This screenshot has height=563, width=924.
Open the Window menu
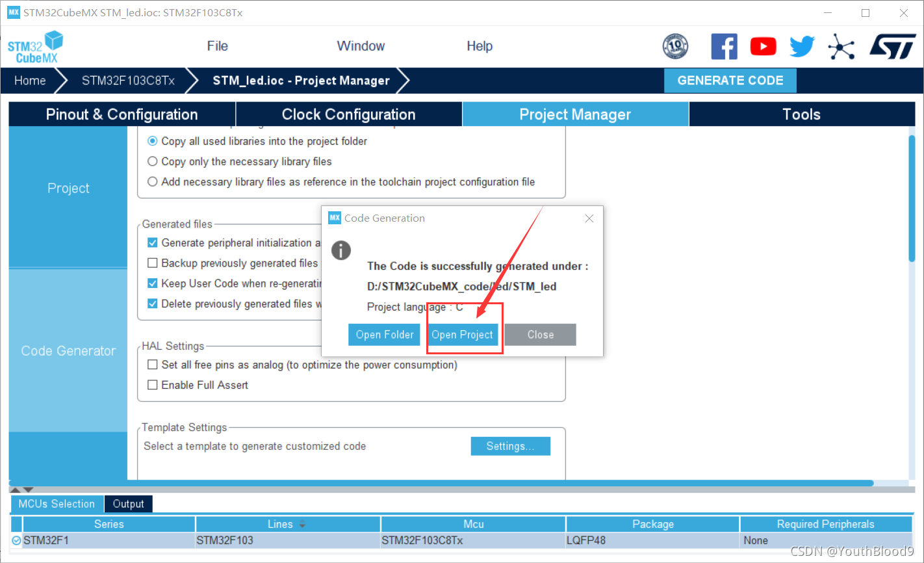[x=361, y=46]
